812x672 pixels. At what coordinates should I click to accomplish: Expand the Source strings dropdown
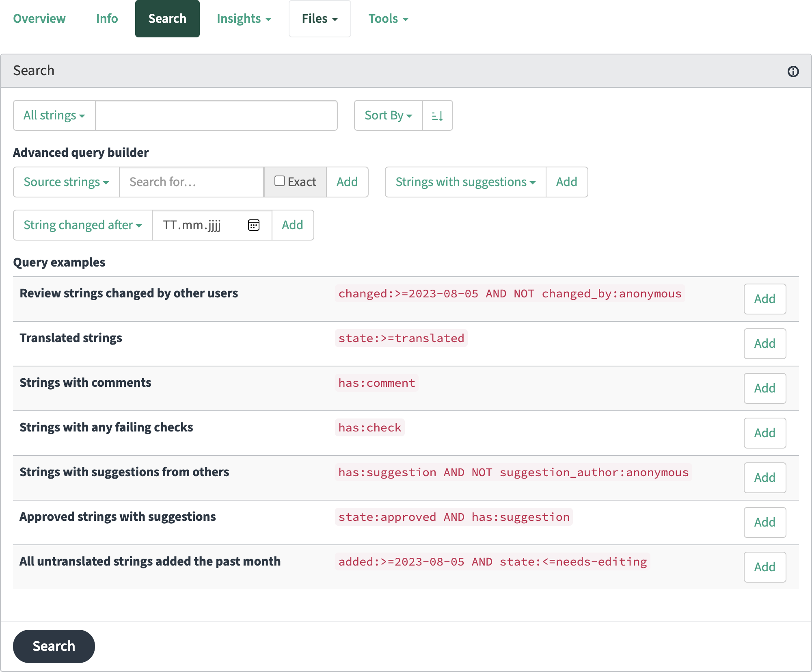point(66,182)
